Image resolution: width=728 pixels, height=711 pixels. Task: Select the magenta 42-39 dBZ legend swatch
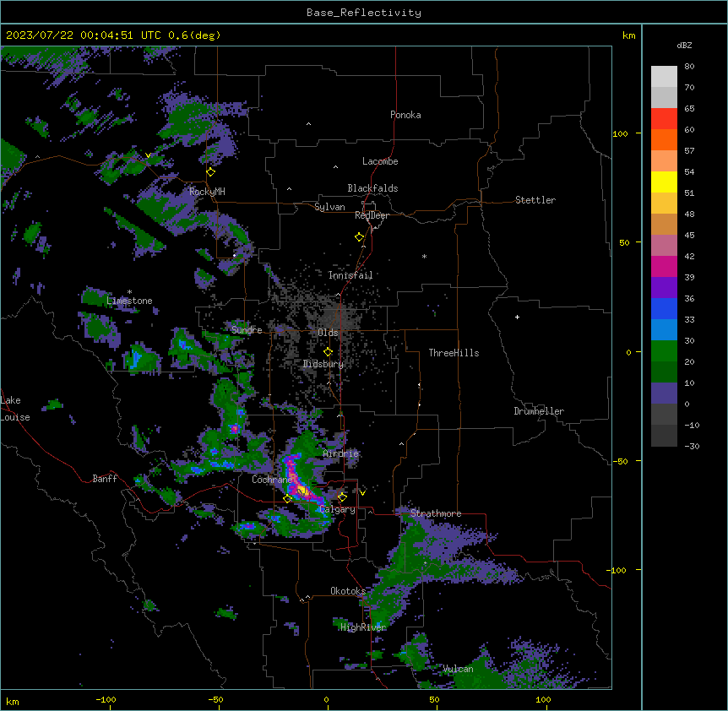click(664, 266)
